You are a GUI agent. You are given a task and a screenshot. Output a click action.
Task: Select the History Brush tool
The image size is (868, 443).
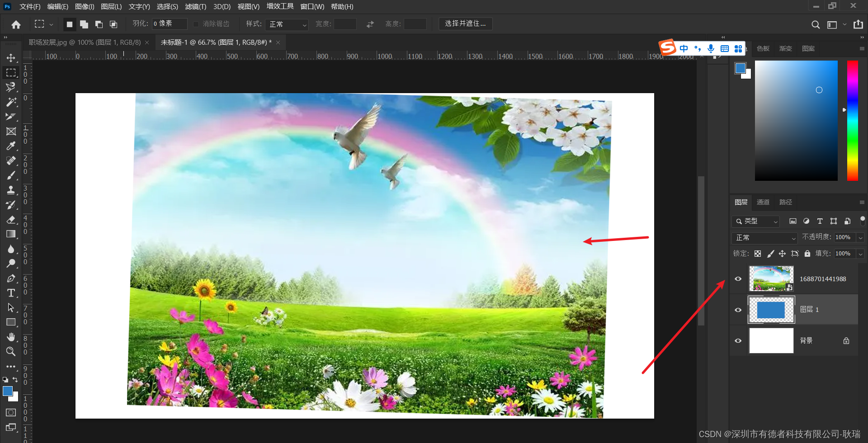click(x=11, y=205)
